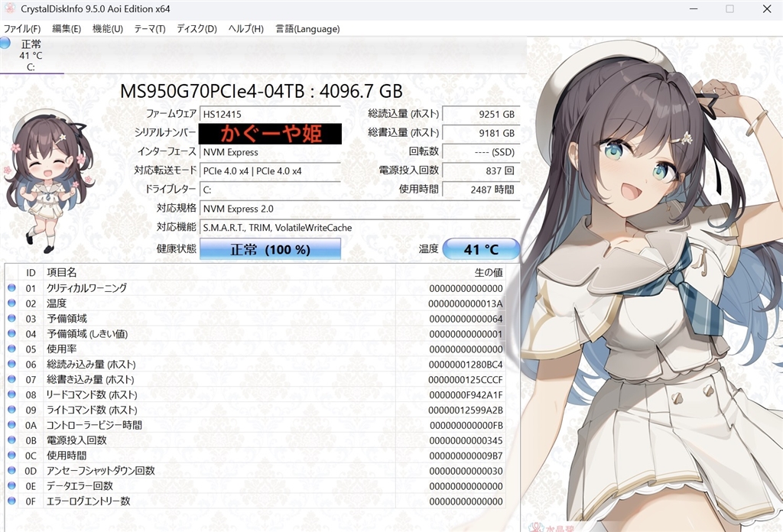Open the 編集(E) menu
The image size is (783, 532).
pos(67,29)
